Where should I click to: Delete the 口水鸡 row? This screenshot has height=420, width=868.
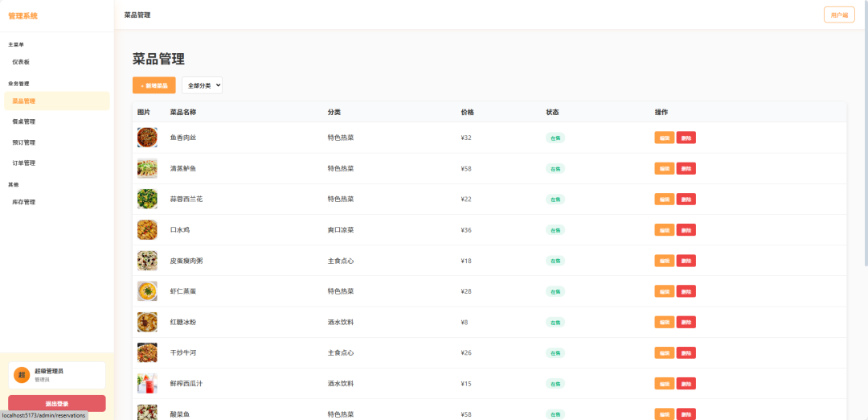(686, 229)
